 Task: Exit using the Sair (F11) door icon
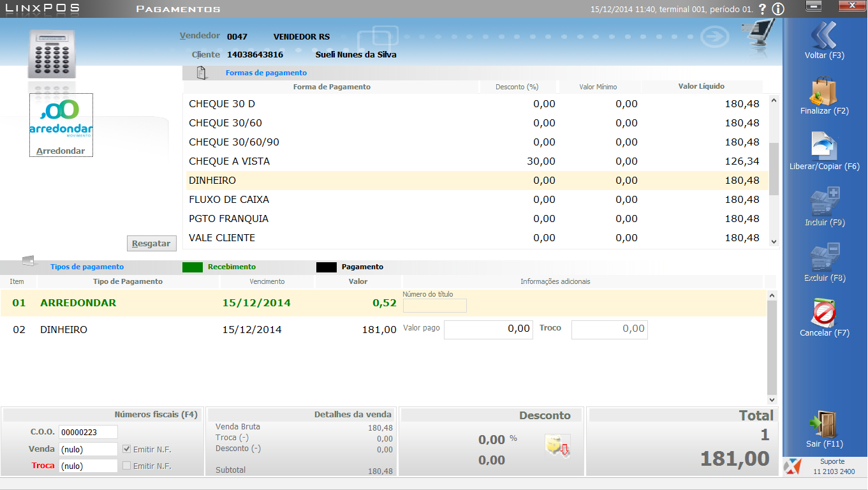click(824, 424)
